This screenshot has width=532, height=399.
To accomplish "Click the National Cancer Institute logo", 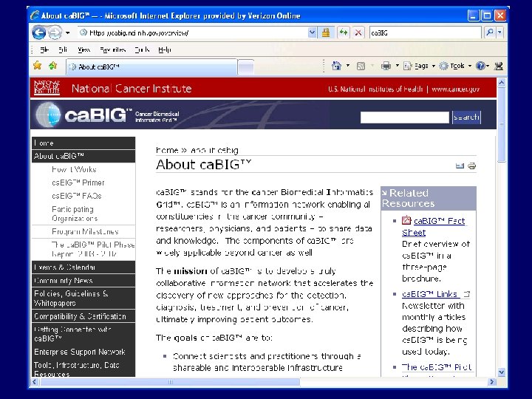I will pos(47,88).
